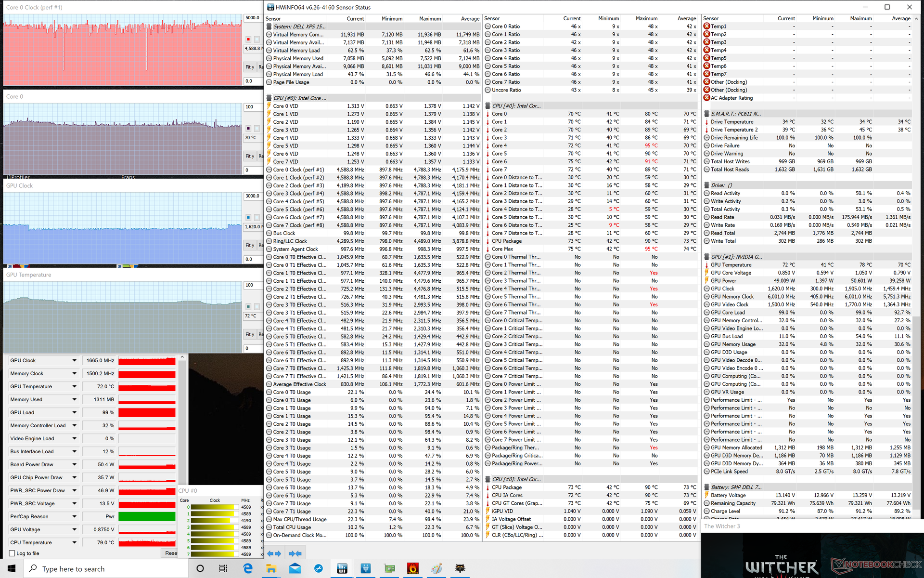Select the S.M.A.R.T.: PC611 sensor group header
924x578 pixels.
735,114
